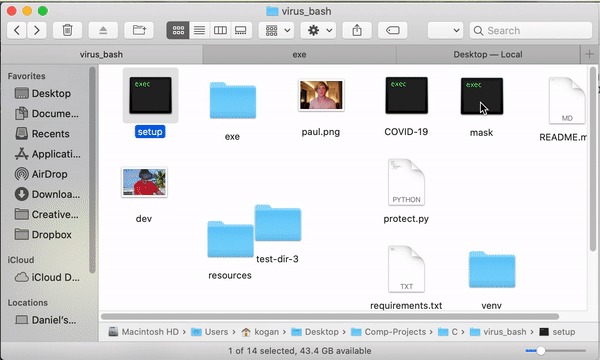
Task: Switch to column view mode
Action: point(220,30)
